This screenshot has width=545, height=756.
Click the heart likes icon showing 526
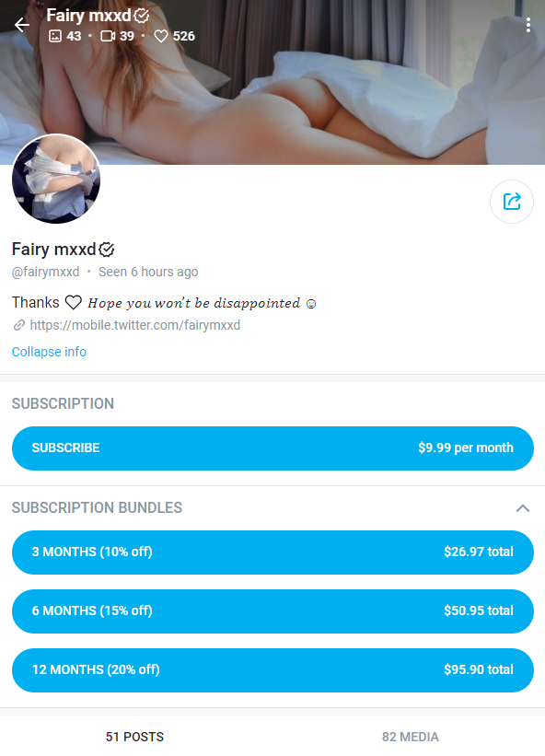[x=160, y=36]
